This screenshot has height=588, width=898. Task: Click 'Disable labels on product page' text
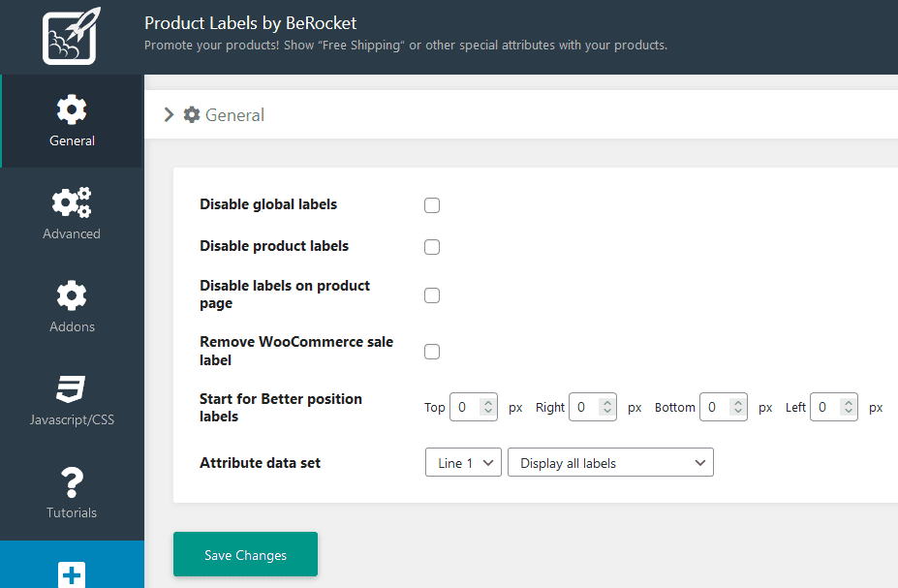tap(285, 294)
